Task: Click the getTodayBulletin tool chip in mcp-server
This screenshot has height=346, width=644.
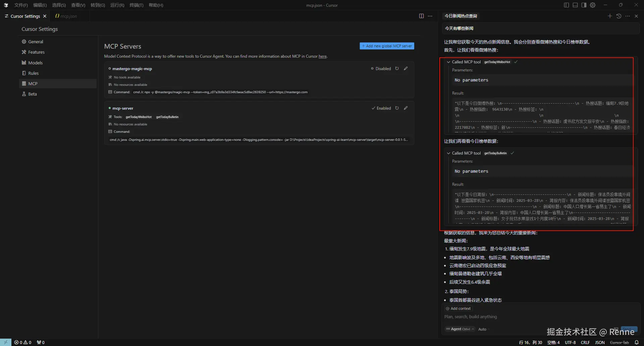Action: (167, 117)
